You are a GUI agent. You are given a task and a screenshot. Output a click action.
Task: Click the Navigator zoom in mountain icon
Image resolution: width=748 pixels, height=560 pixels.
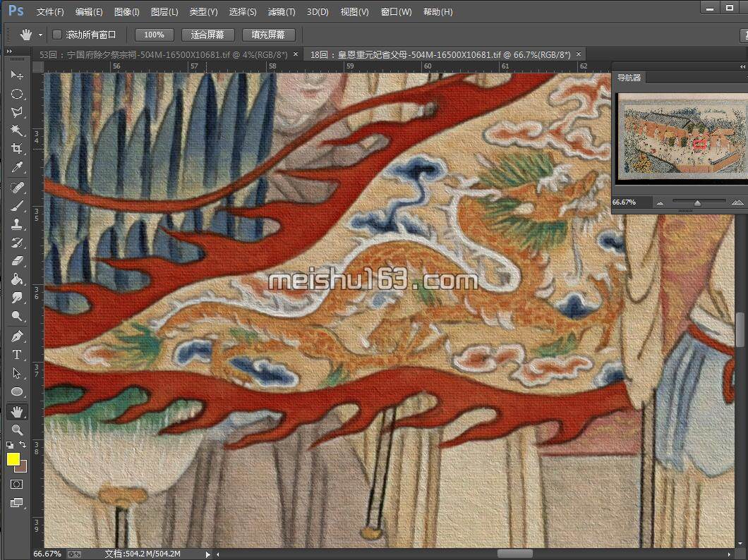click(x=737, y=202)
